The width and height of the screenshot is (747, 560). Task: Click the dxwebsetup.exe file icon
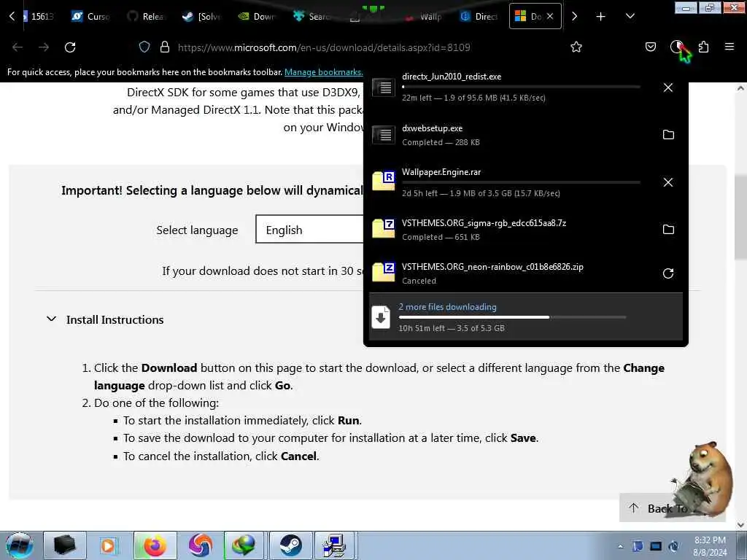[384, 135]
